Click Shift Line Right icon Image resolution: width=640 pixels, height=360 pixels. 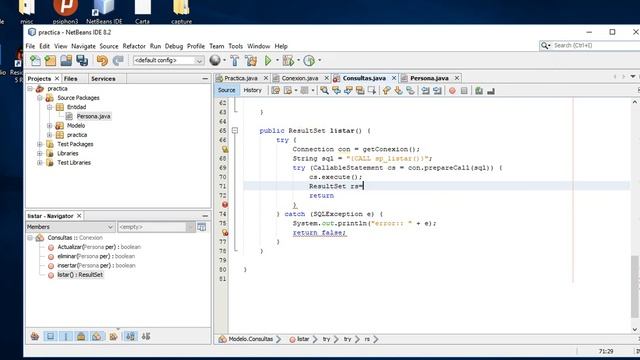coord(437,90)
